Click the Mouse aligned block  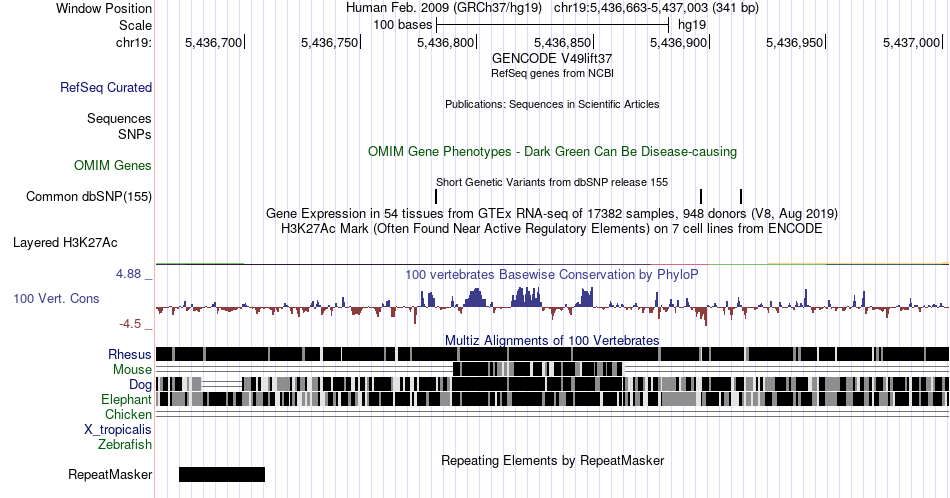click(538, 369)
